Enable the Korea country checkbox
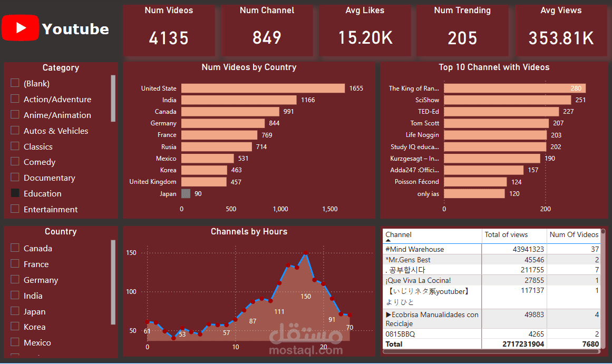 [x=15, y=326]
